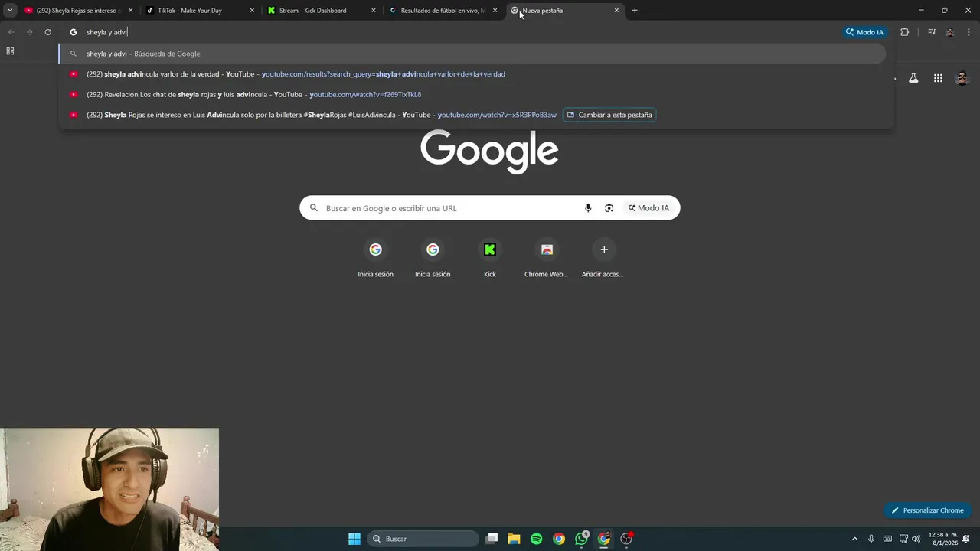This screenshot has height=551, width=980.
Task: Open the Windows Start menu
Action: click(x=354, y=539)
